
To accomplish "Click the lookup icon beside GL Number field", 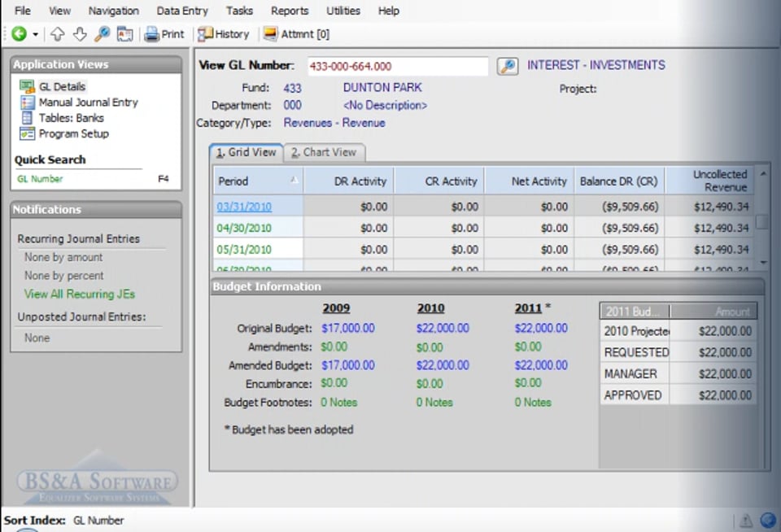I will point(508,66).
